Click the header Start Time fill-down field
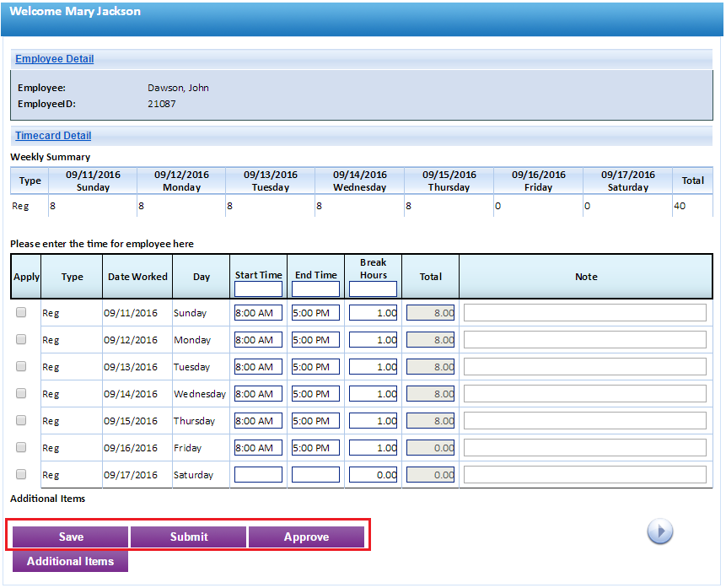726x588 pixels. [x=258, y=289]
